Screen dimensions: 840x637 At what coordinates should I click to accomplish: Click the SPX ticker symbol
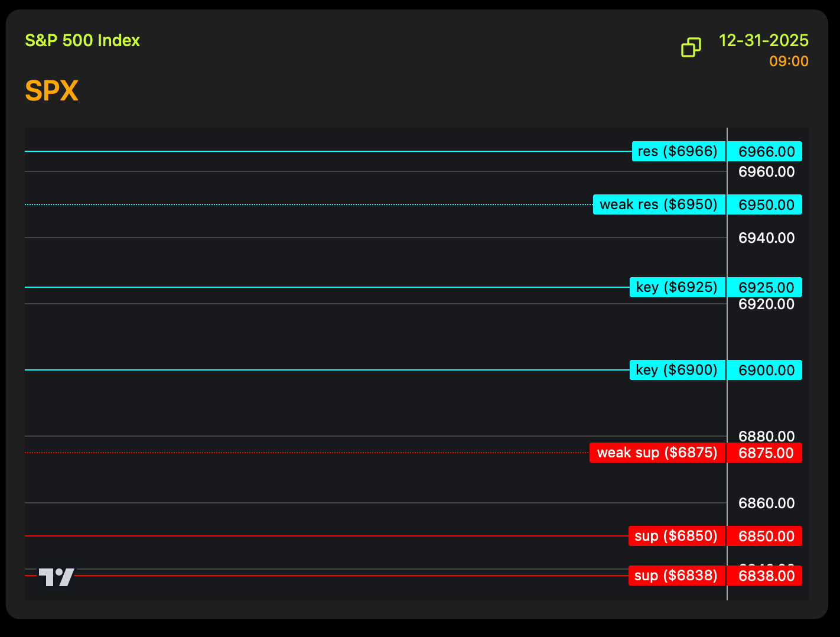[51, 91]
